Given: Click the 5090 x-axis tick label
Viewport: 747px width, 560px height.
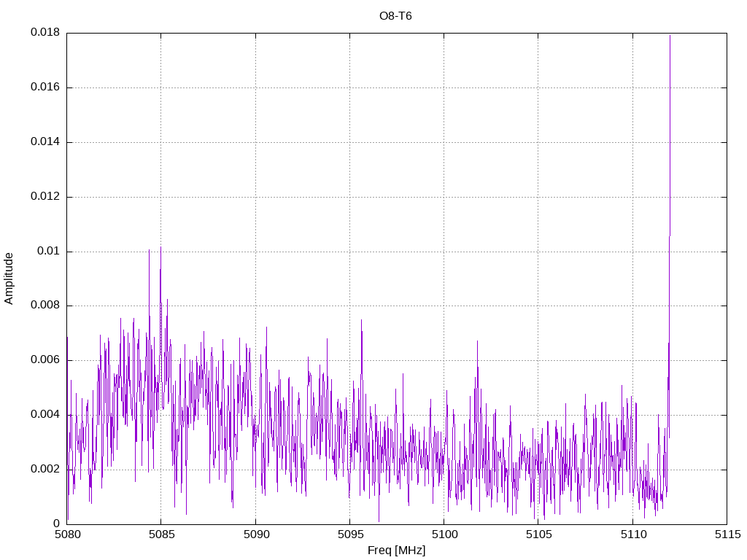Looking at the screenshot, I should click(255, 534).
